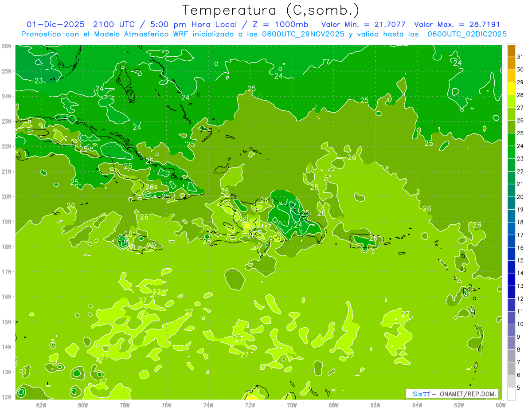Click the "ONAMET/REP.DOM." credit box
The width and height of the screenshot is (532, 411).
pyautogui.click(x=452, y=394)
